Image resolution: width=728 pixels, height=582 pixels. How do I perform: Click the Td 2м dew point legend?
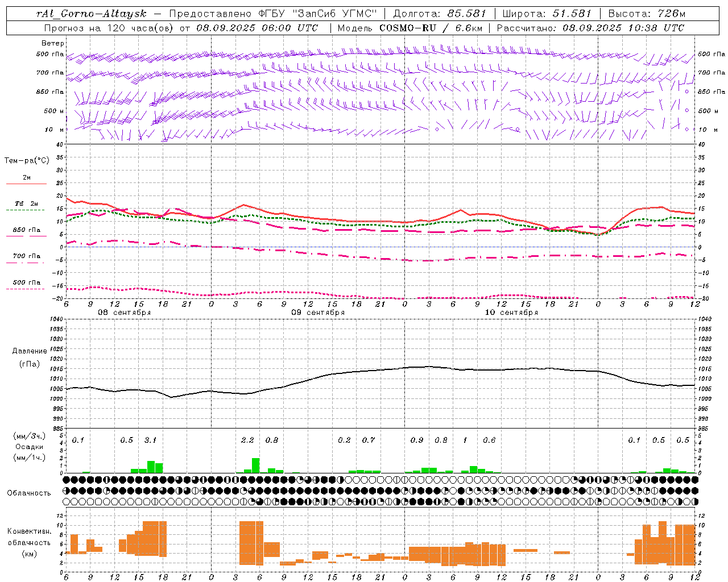(x=26, y=206)
